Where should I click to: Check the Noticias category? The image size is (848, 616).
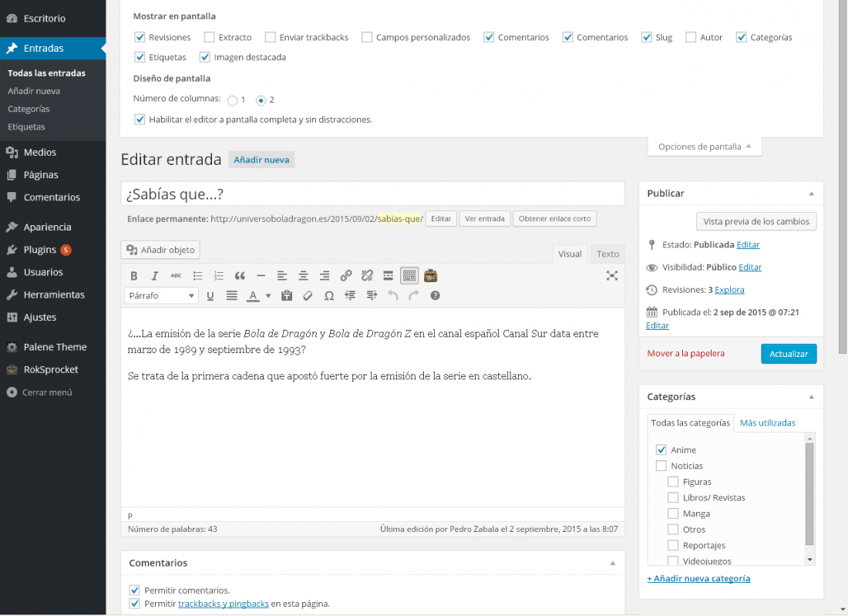tap(661, 466)
